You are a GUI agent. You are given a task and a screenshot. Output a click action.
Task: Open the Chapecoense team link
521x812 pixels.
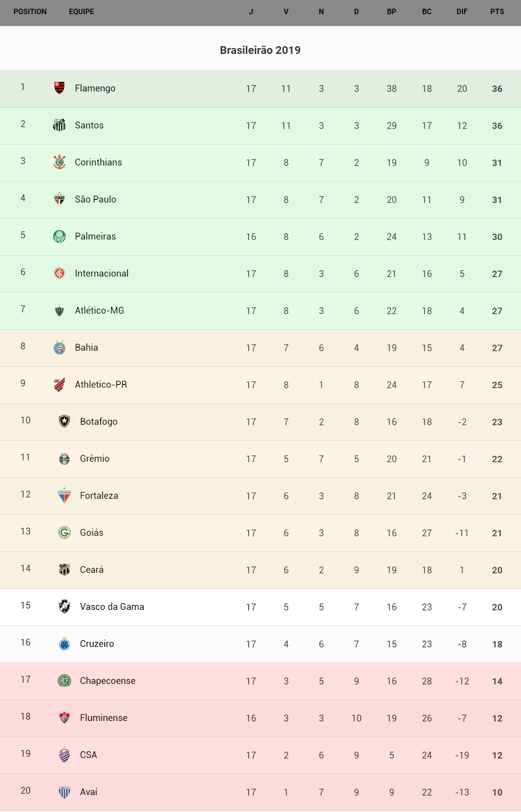tap(107, 681)
